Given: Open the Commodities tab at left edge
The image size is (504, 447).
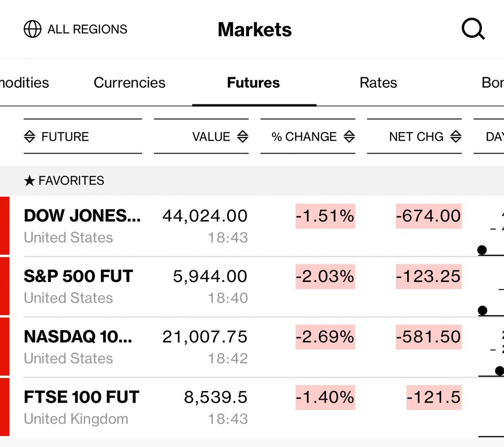Looking at the screenshot, I should pyautogui.click(x=24, y=83).
